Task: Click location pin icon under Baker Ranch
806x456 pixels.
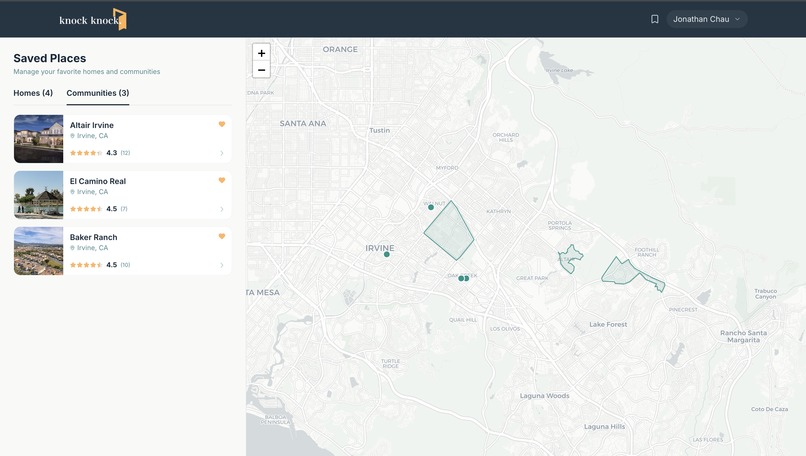Action: click(72, 248)
